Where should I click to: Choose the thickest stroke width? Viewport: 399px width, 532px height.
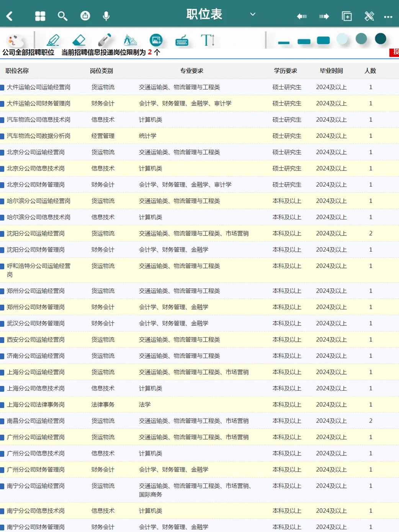324,40
